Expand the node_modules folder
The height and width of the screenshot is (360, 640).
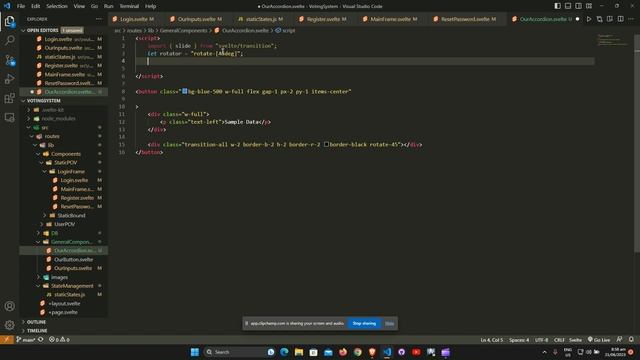(x=58, y=118)
